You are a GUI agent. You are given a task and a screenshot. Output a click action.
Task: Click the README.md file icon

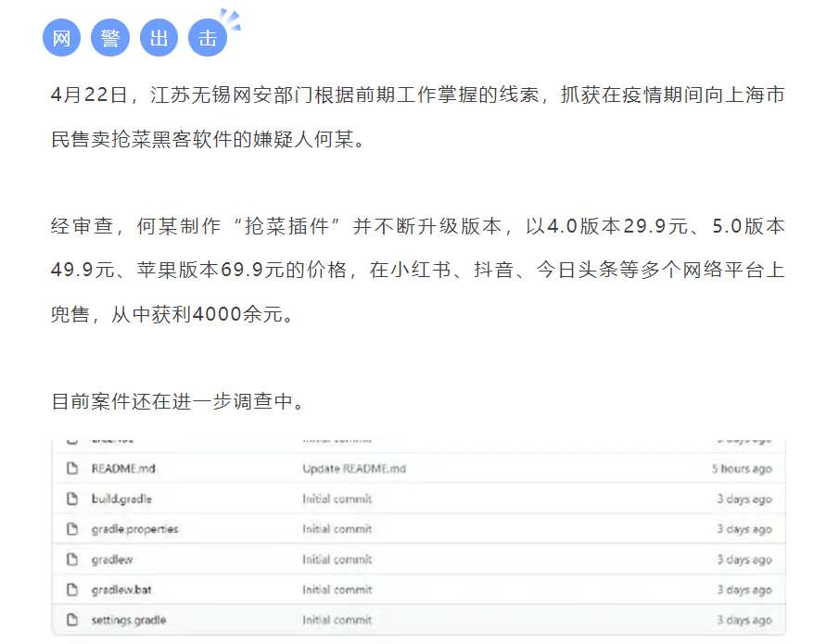(x=70, y=469)
